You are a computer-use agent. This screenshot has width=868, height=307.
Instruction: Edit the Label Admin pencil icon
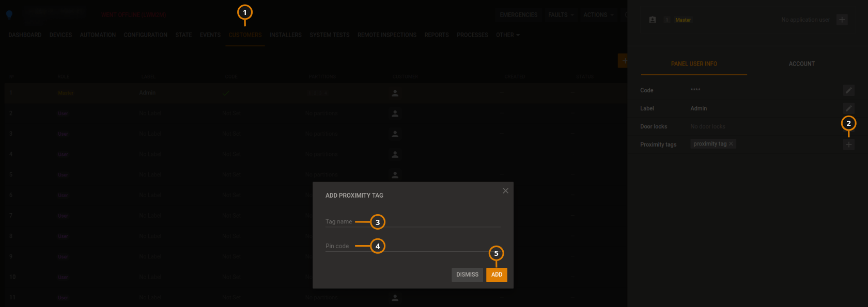[x=848, y=108]
